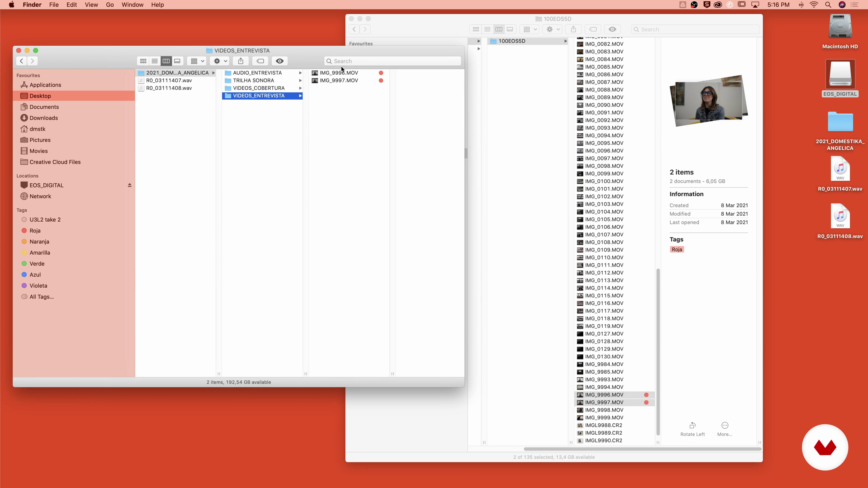Select Macintosh HD desktop icon
Viewport: 868px width, 488px height.
coord(840,32)
